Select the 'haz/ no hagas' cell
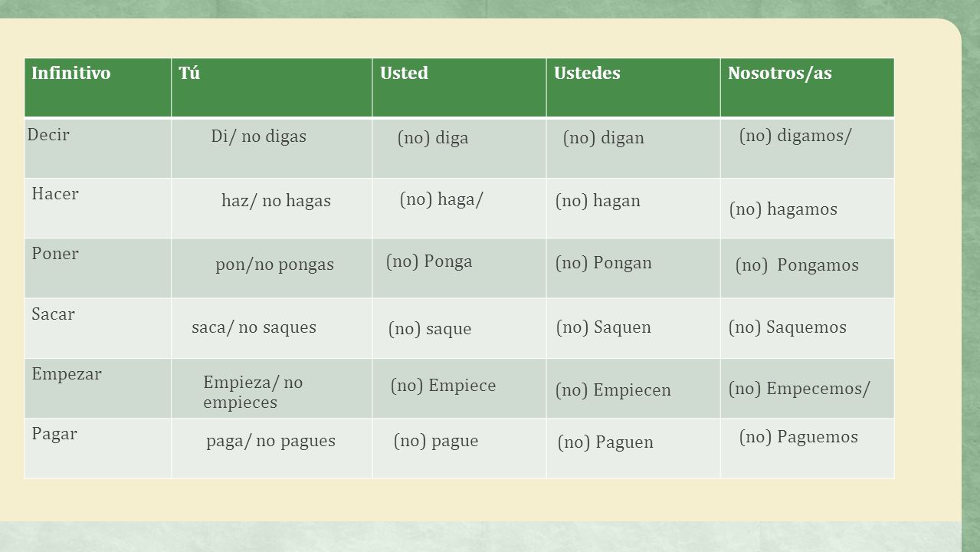Screen dimensions: 980x552 click(276, 201)
